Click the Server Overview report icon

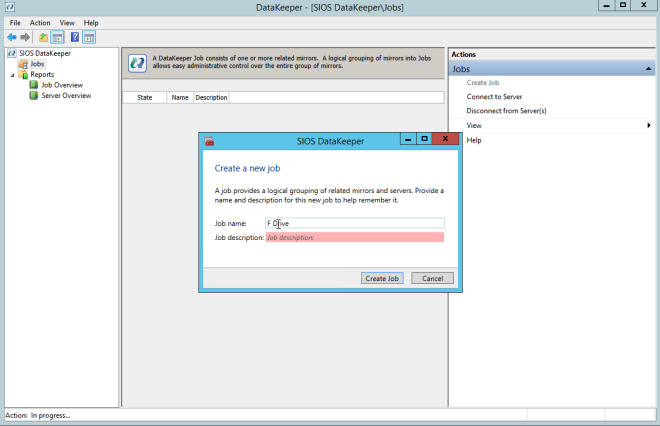coord(34,96)
